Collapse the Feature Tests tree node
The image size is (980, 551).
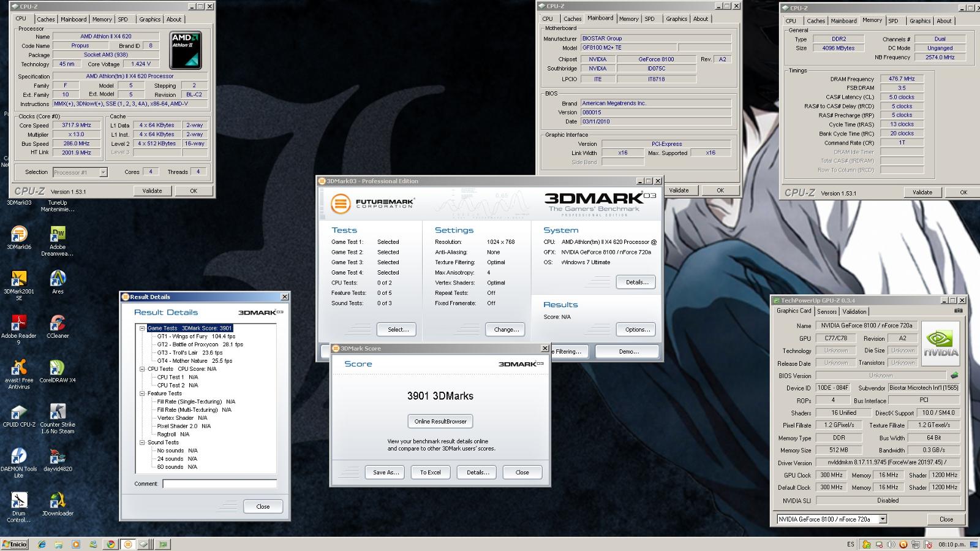(142, 393)
